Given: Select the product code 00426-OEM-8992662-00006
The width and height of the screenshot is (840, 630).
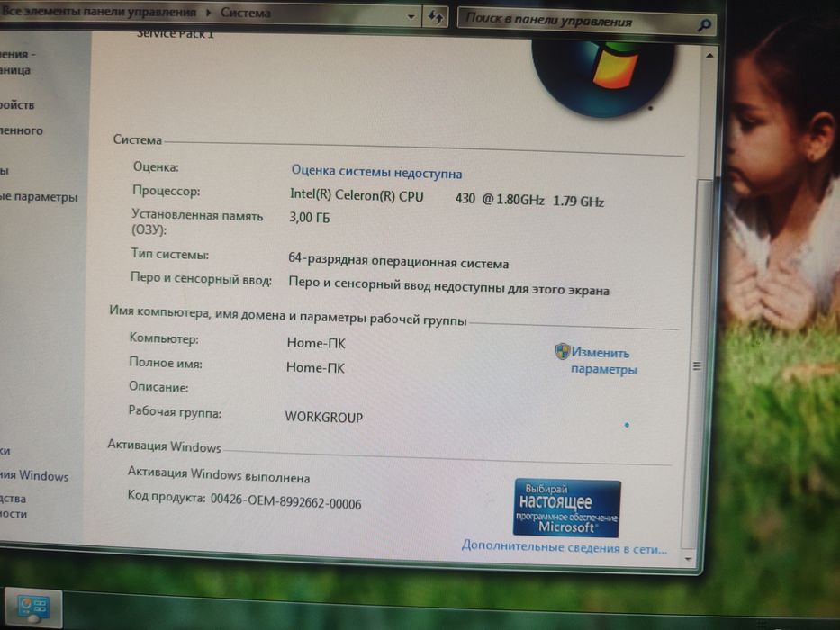Looking at the screenshot, I should 285,500.
